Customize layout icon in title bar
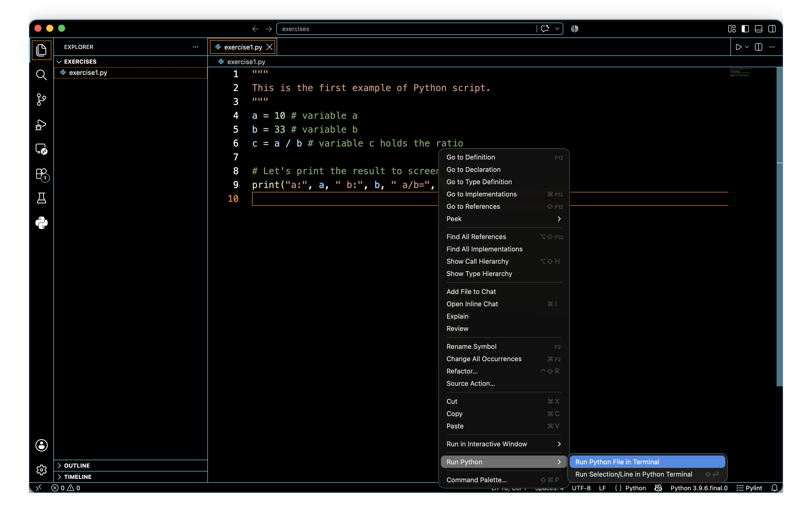The image size is (812, 531). click(732, 29)
